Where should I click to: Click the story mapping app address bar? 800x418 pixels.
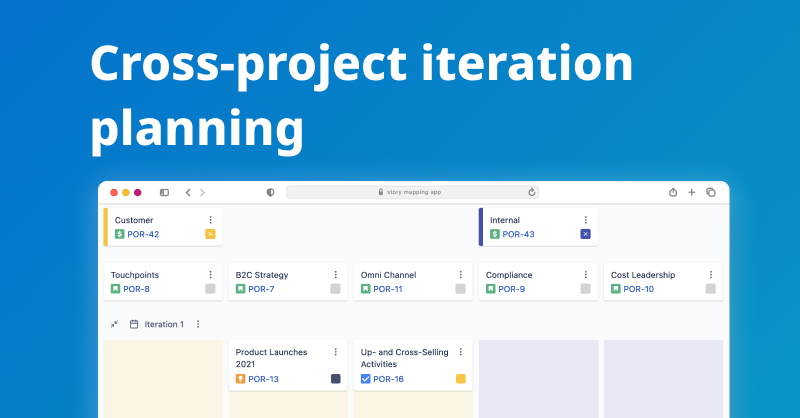[412, 192]
